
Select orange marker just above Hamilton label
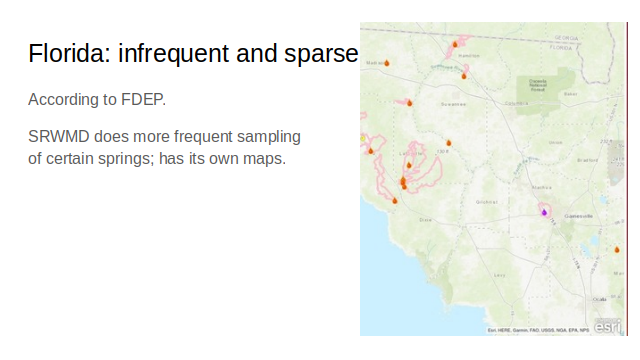coord(455,44)
